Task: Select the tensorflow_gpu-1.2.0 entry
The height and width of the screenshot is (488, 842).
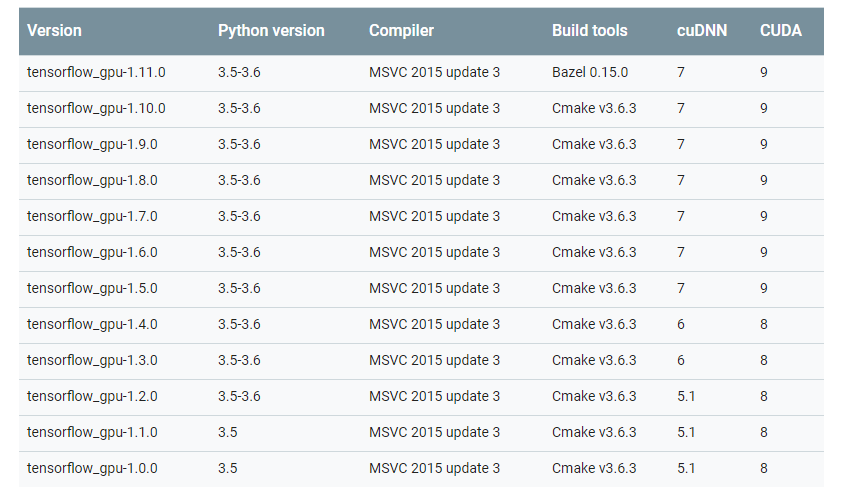Action: tap(92, 396)
